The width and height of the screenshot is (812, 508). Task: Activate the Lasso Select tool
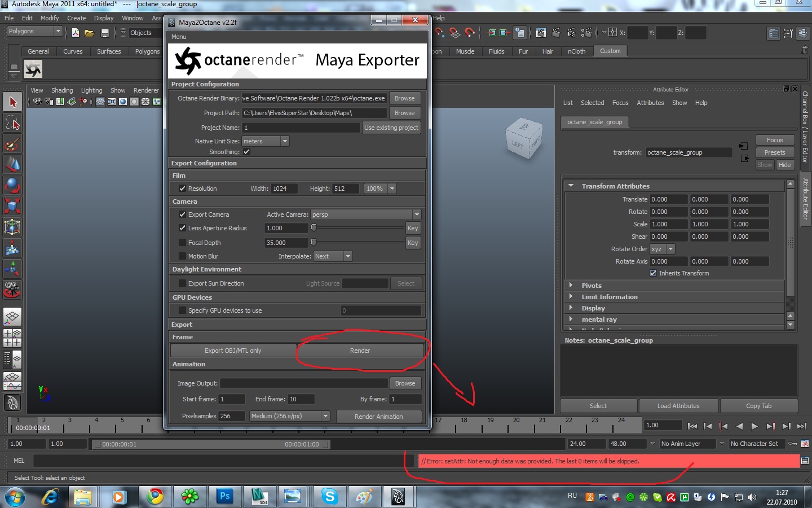pos(12,123)
